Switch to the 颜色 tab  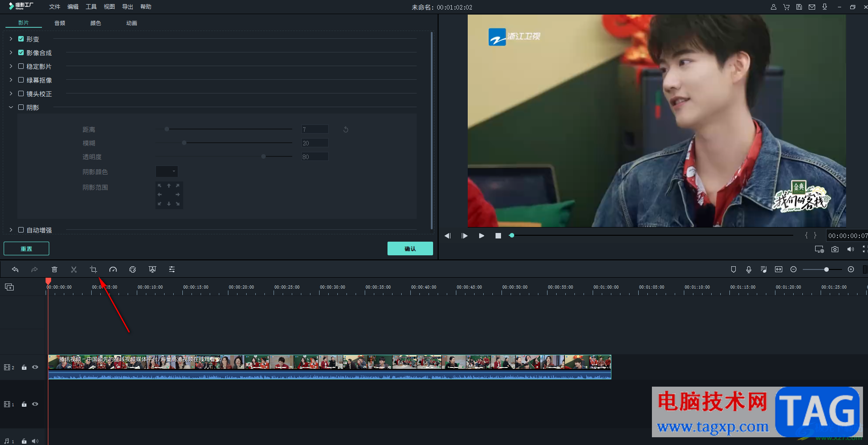tap(96, 23)
